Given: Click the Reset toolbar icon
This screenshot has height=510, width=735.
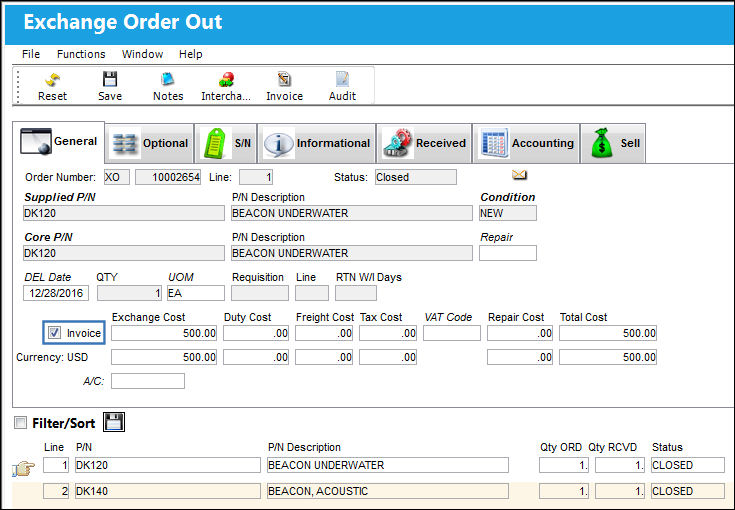Looking at the screenshot, I should tap(52, 80).
